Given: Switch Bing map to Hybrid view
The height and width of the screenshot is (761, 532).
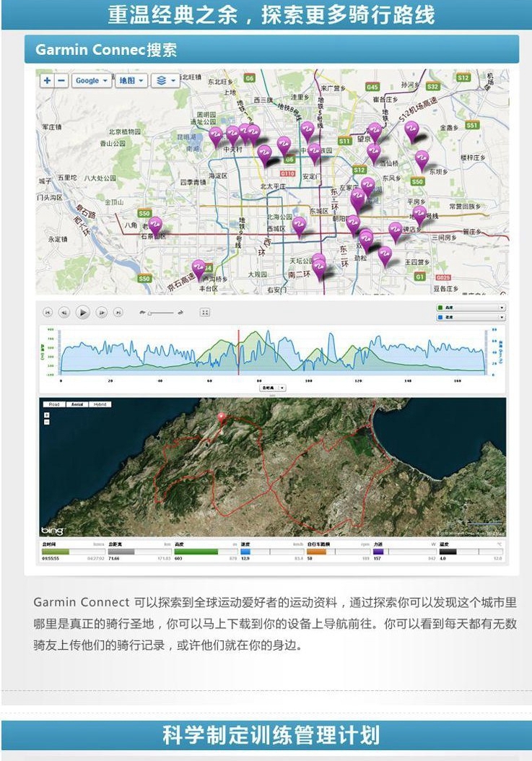Looking at the screenshot, I should pyautogui.click(x=100, y=404).
